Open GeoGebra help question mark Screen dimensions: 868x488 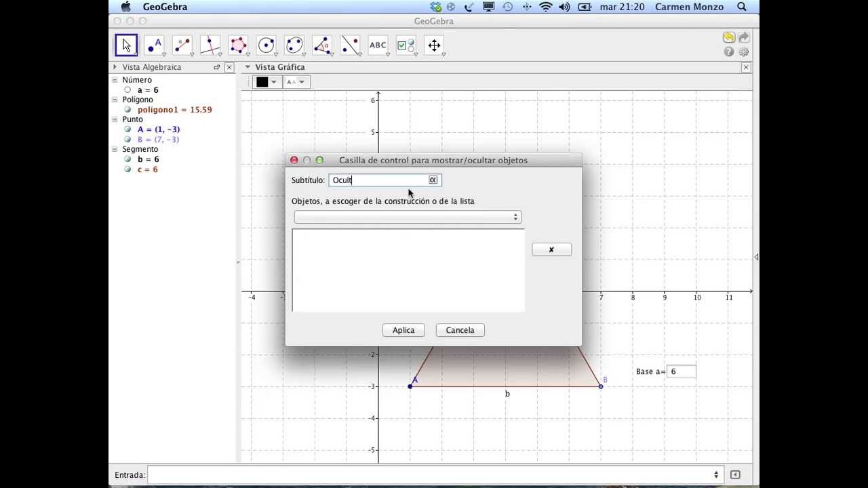728,52
